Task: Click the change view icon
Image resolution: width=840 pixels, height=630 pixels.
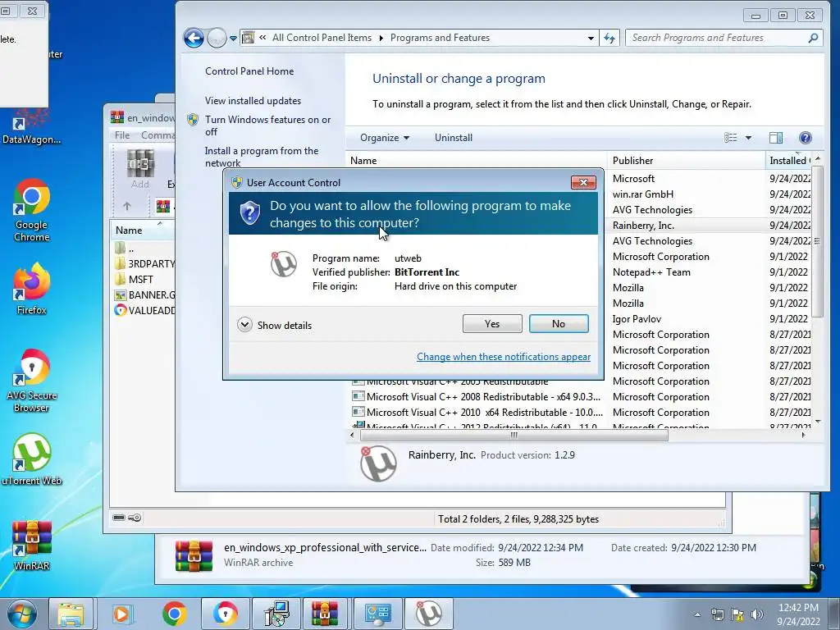Action: click(x=730, y=138)
